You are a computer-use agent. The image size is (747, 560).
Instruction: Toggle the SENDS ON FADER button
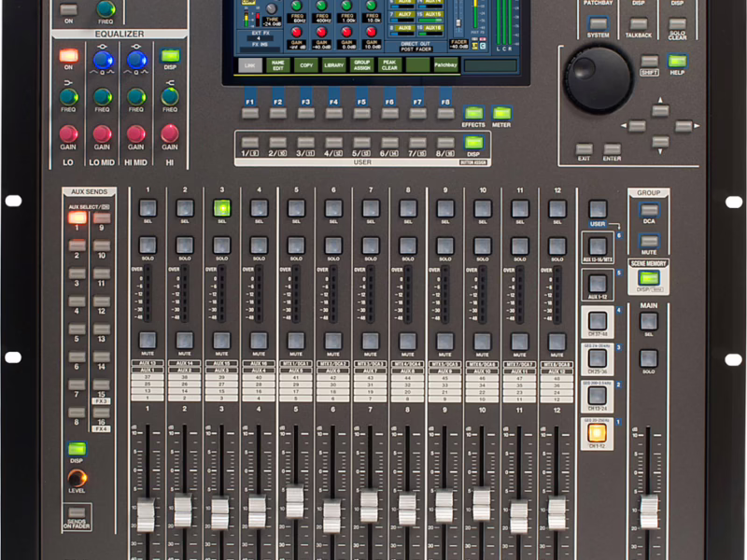77,512
